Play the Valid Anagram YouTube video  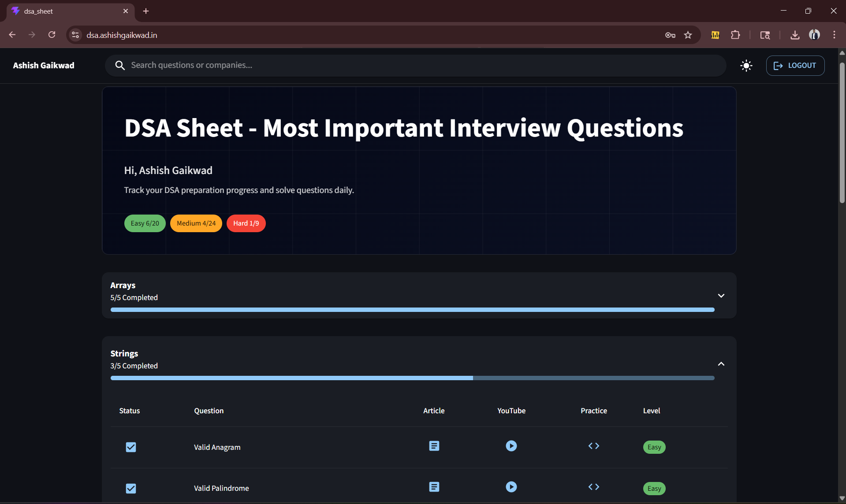[x=511, y=446]
